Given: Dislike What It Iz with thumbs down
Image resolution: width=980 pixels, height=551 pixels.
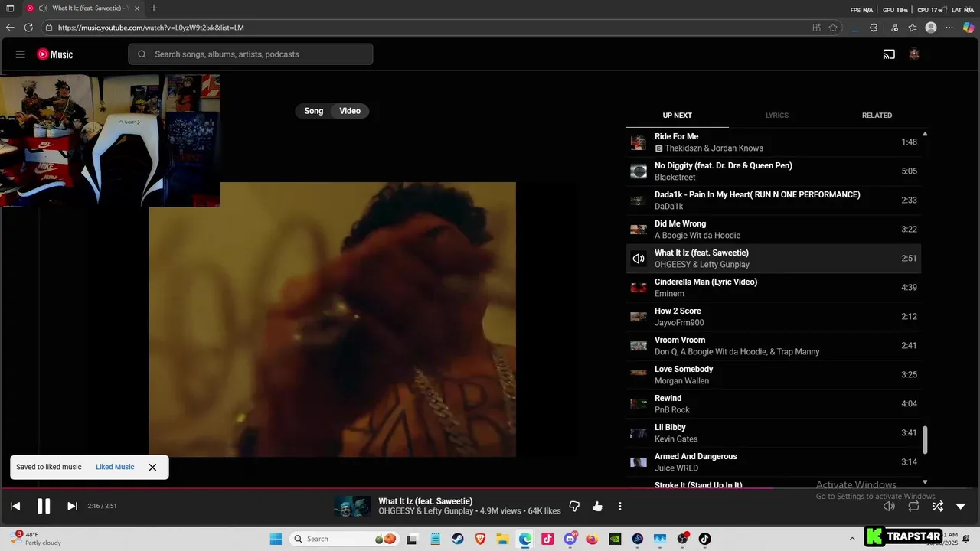Looking at the screenshot, I should pos(574,506).
